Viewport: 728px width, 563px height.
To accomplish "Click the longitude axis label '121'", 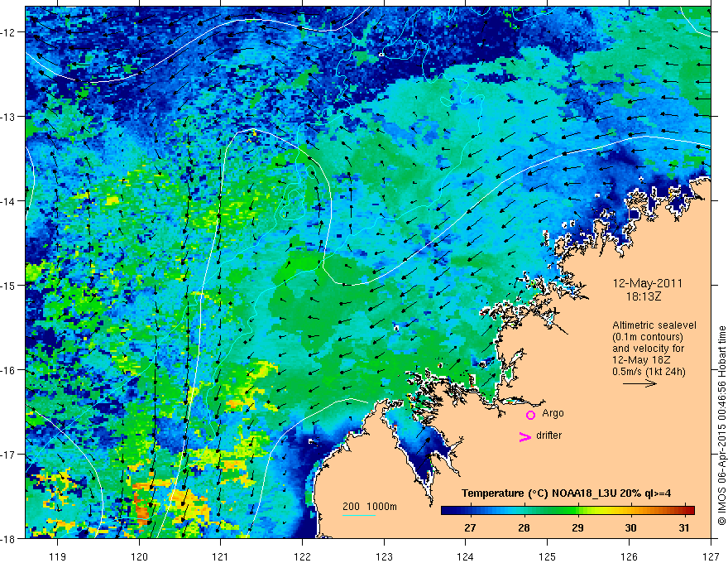I will click(220, 556).
